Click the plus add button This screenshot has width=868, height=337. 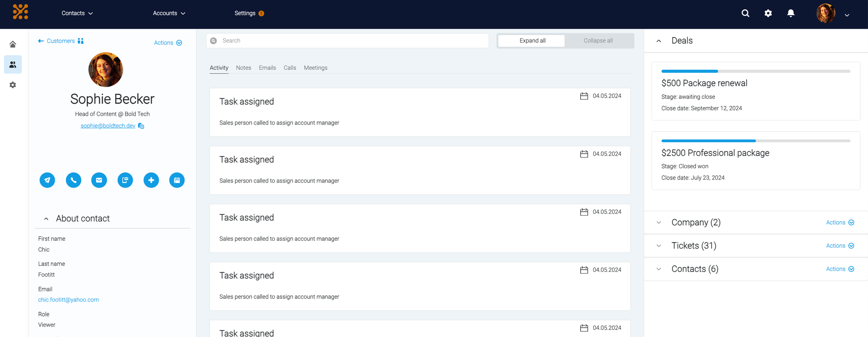tap(151, 180)
